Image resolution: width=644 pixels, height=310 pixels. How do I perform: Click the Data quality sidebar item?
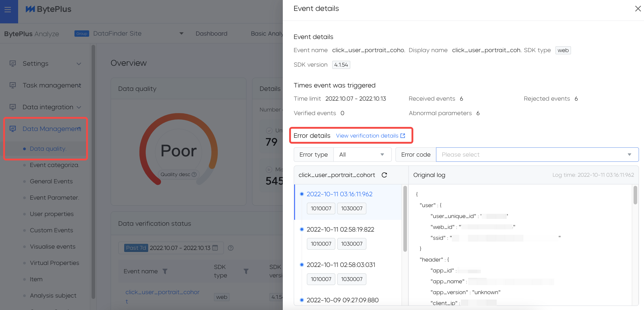click(x=48, y=148)
